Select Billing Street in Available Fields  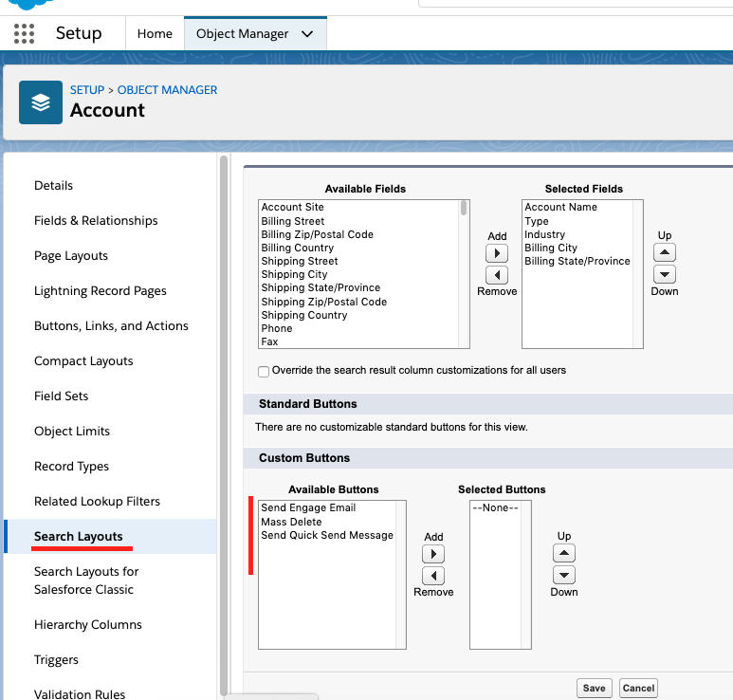(293, 221)
